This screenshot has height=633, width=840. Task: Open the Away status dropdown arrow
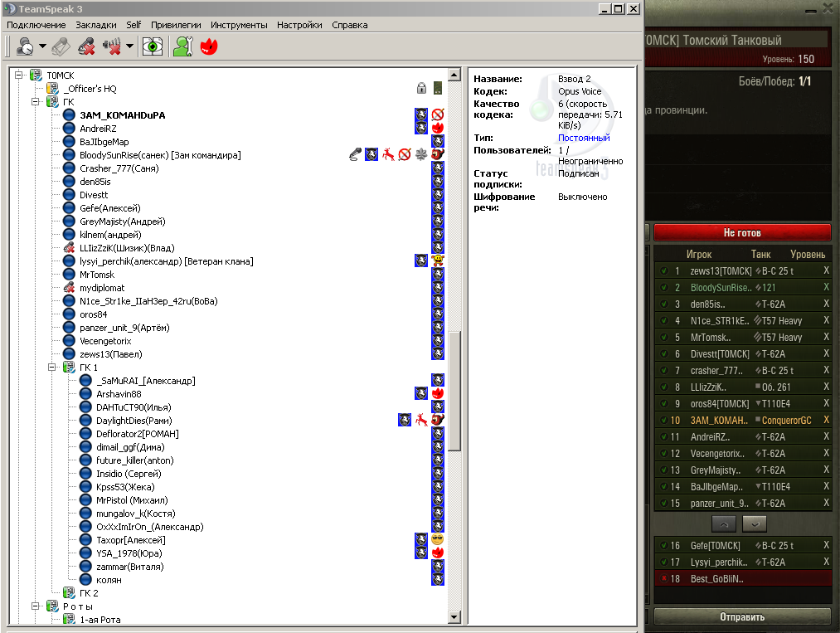pos(43,46)
